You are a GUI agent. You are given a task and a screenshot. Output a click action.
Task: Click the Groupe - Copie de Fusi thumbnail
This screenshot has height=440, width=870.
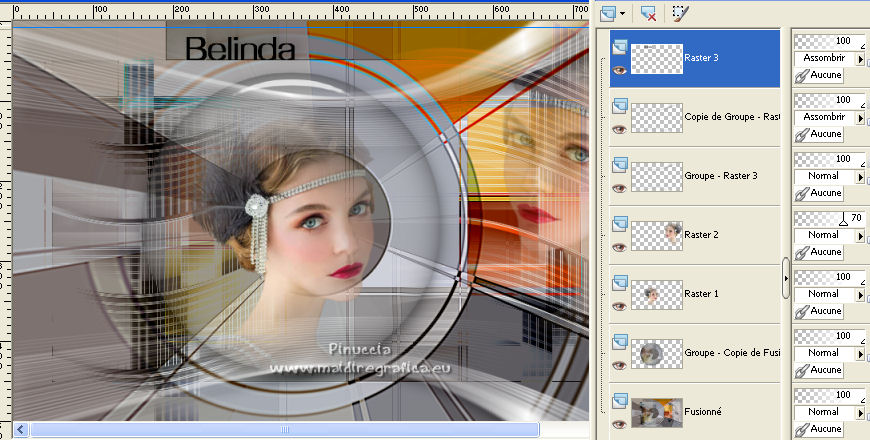[657, 354]
